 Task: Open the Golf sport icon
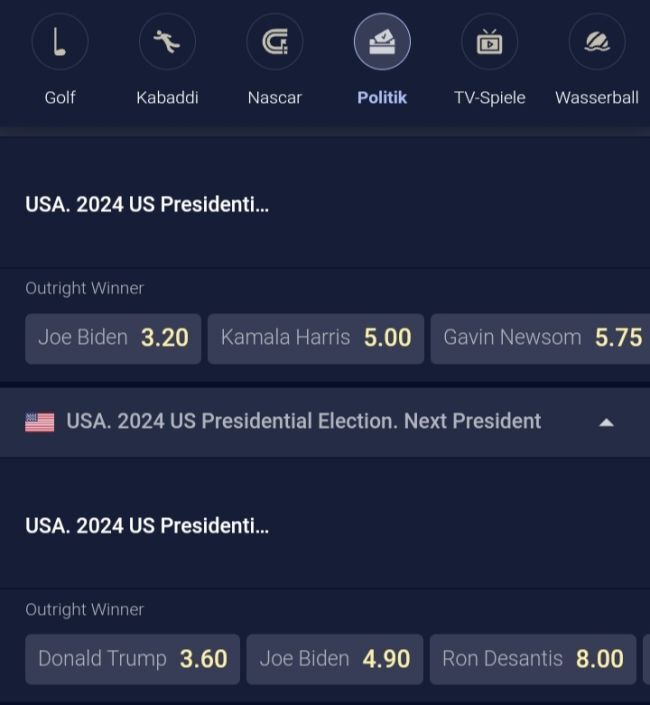(x=60, y=42)
